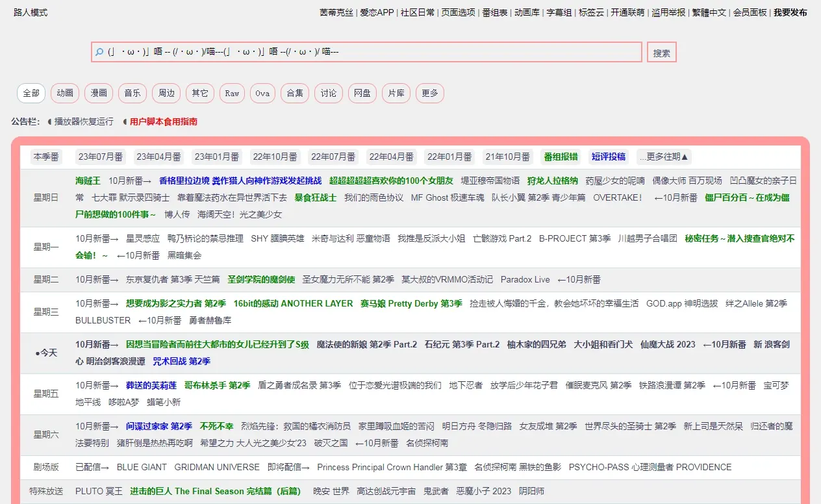Click inside the search input field
821x504 pixels.
coord(370,52)
